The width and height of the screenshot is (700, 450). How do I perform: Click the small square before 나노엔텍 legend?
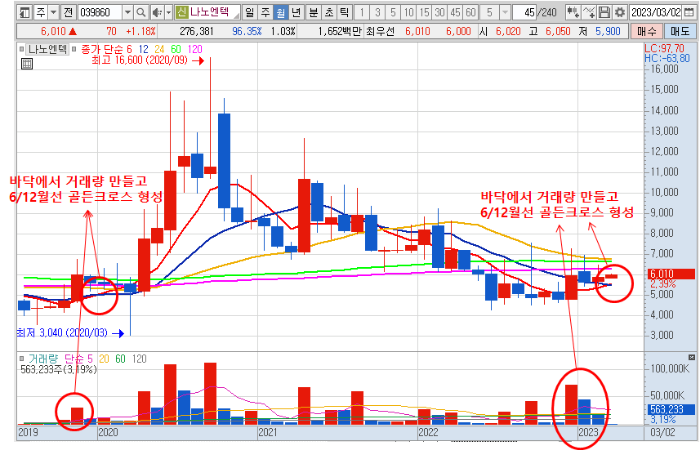pos(21,49)
